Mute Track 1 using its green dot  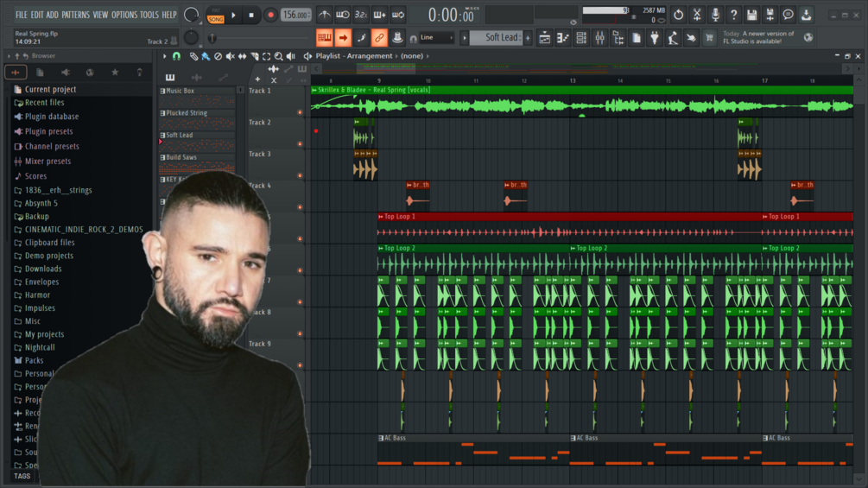(x=300, y=112)
